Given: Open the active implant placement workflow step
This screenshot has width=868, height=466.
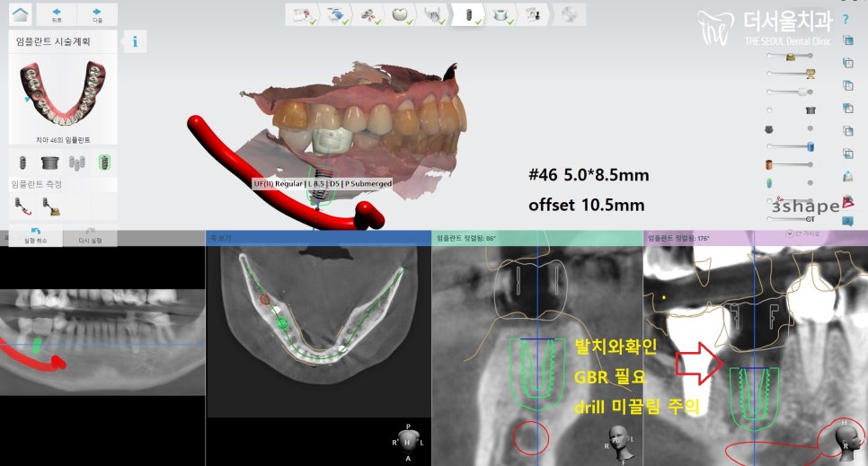Looking at the screenshot, I should (466, 13).
